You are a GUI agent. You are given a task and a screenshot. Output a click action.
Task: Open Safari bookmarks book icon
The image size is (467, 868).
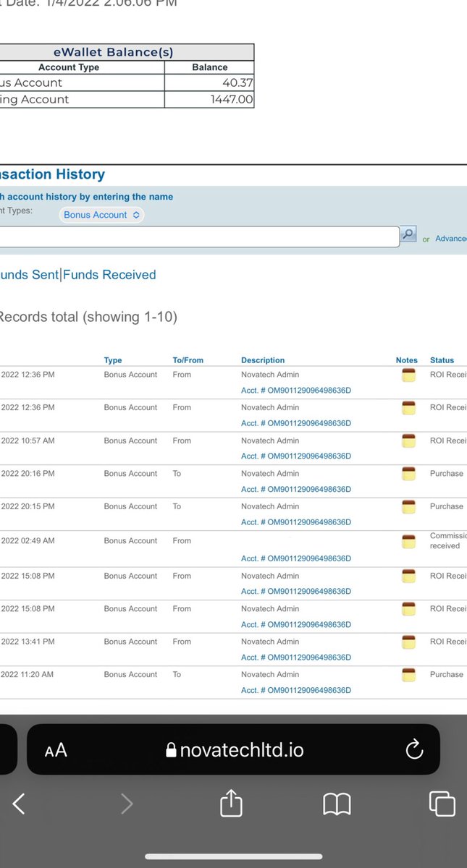337,804
